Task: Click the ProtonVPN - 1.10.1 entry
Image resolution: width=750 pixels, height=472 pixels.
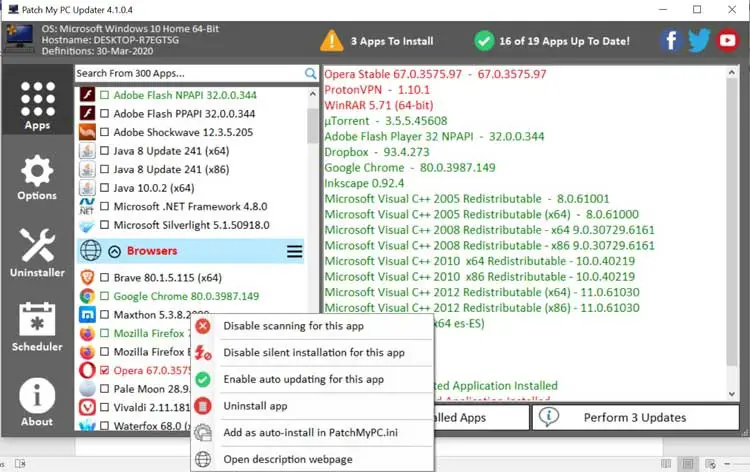Action: point(377,90)
